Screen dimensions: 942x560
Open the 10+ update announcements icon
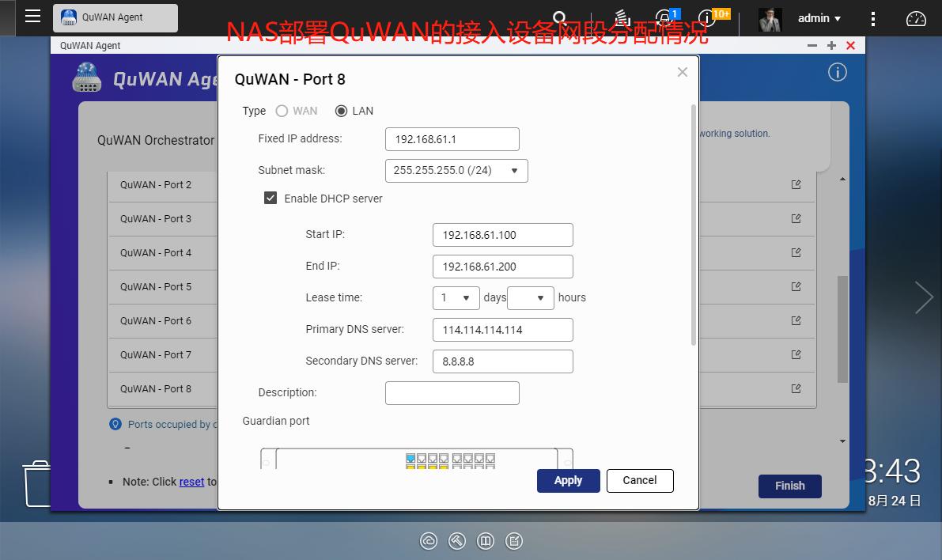[x=706, y=17]
